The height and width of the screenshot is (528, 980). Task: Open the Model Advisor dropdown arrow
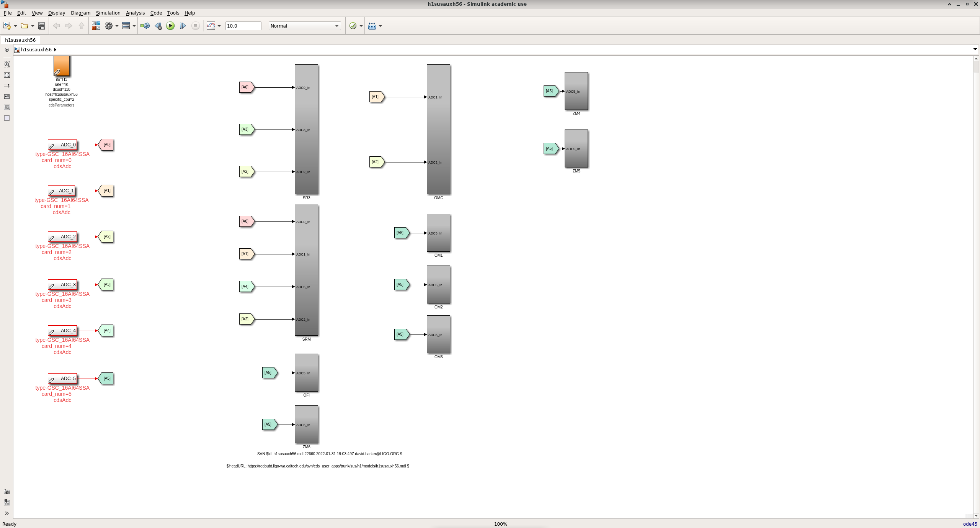click(x=361, y=26)
